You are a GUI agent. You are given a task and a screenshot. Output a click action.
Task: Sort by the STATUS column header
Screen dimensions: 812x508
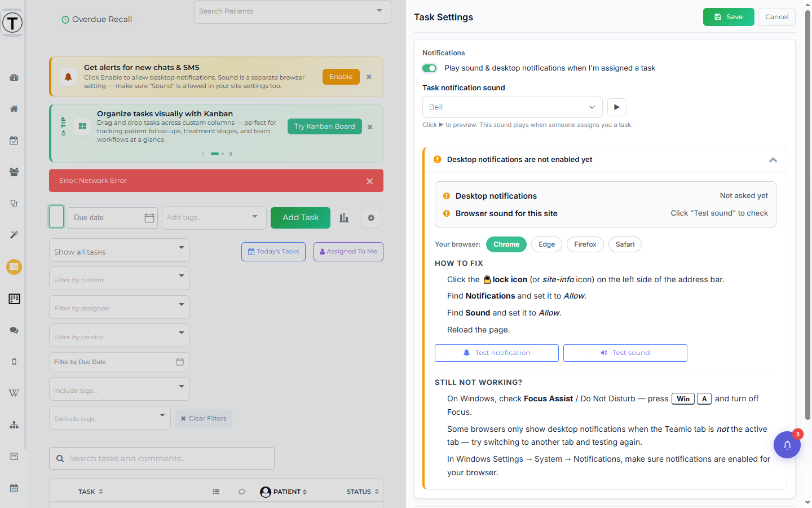[363, 492]
